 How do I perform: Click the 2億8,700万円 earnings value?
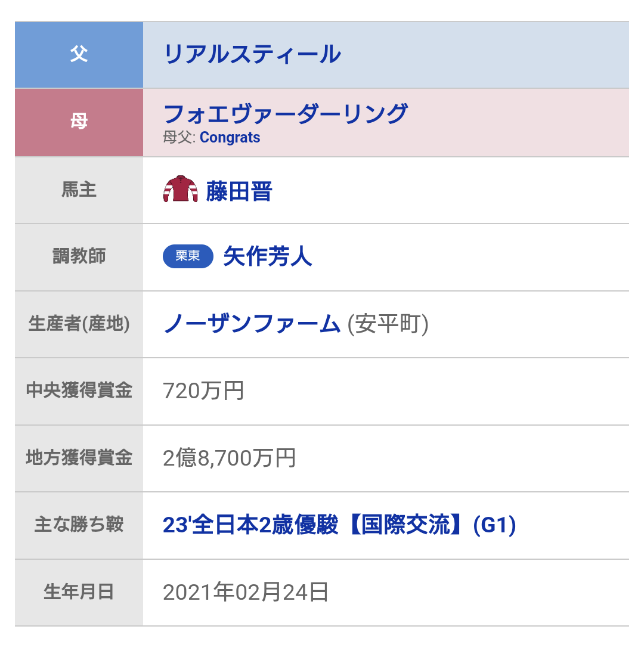(x=229, y=458)
